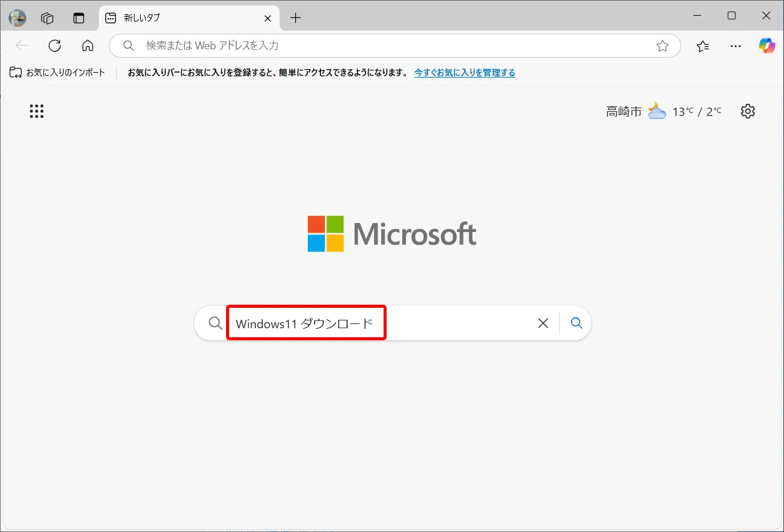Launch Copilot from the toolbar

click(x=767, y=46)
